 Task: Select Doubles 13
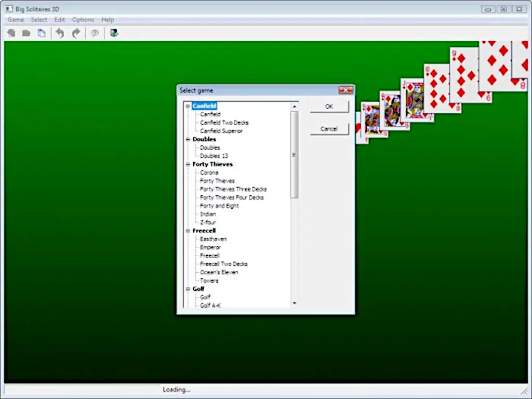[214, 156]
